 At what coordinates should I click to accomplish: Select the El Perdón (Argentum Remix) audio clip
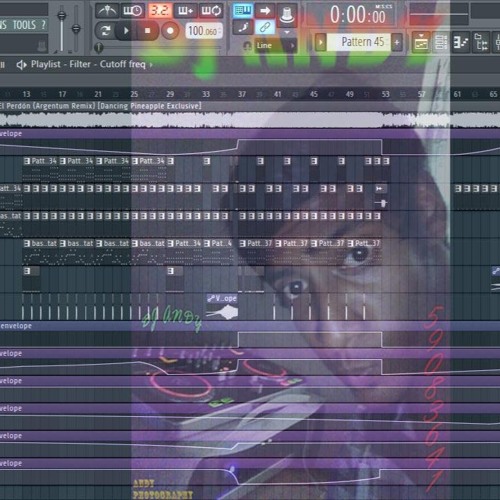pos(250,116)
